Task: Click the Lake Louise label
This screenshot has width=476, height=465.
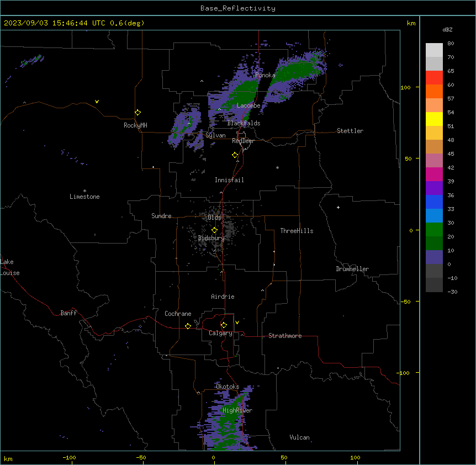Action: coord(10,267)
